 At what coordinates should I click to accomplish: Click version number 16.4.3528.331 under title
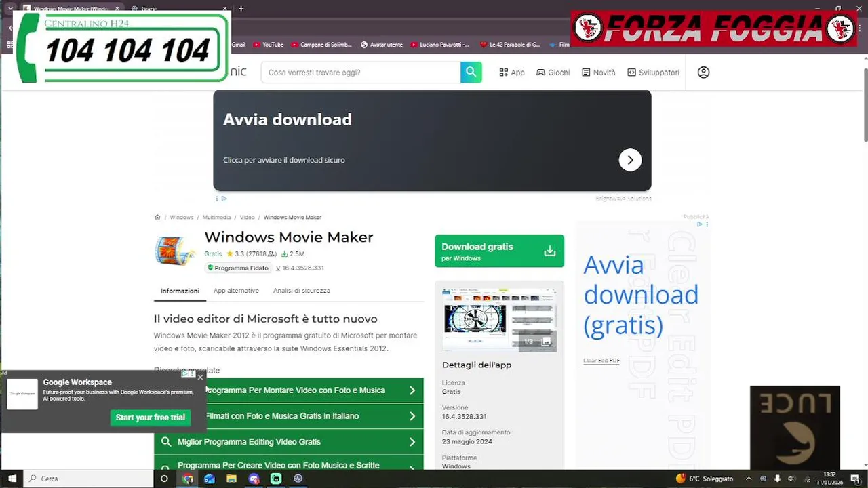pyautogui.click(x=300, y=268)
